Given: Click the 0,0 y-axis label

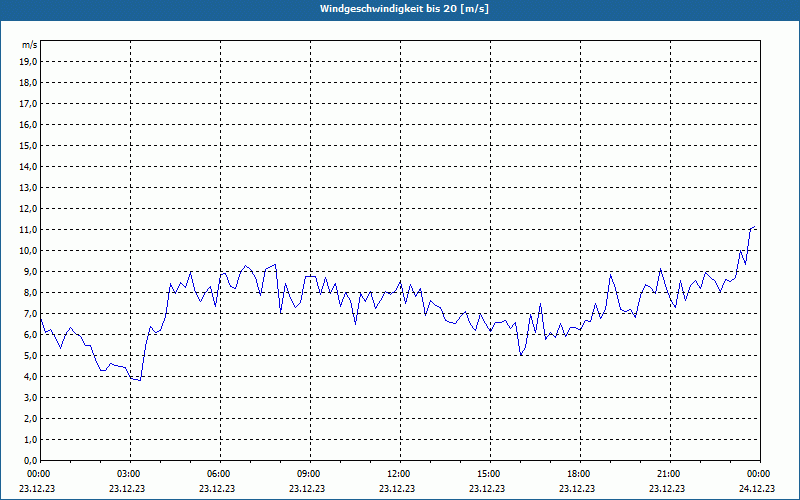Looking at the screenshot, I should coord(30,461).
